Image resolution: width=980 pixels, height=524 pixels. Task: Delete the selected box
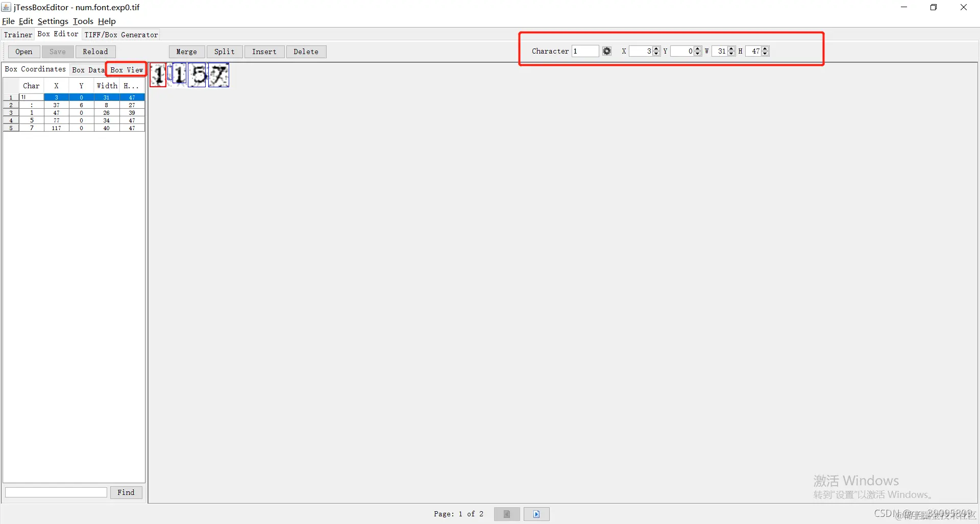(x=306, y=52)
